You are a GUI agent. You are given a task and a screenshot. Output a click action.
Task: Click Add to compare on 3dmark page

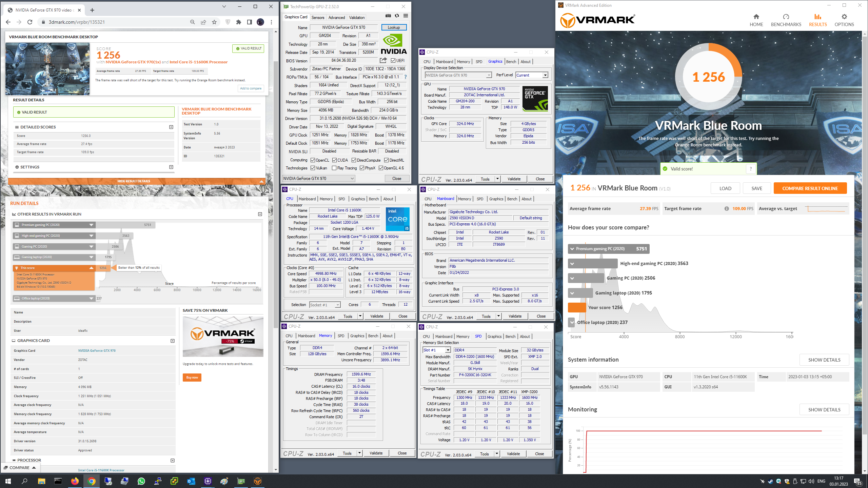251,88
